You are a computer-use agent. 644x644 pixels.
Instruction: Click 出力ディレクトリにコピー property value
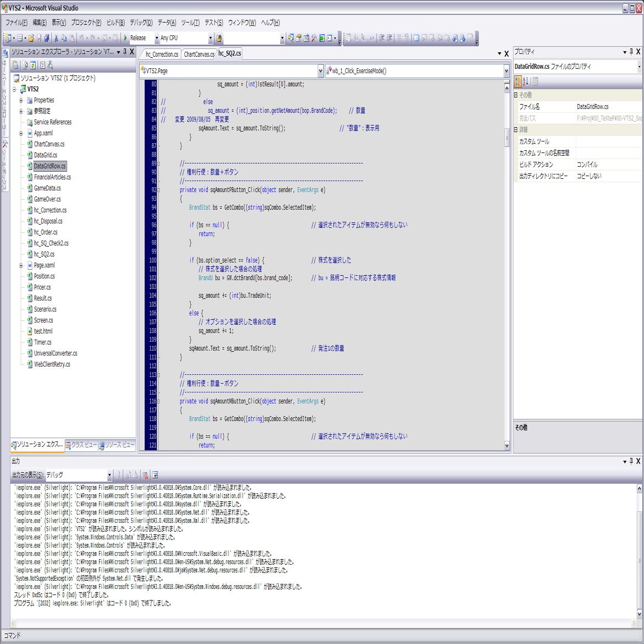coord(609,176)
